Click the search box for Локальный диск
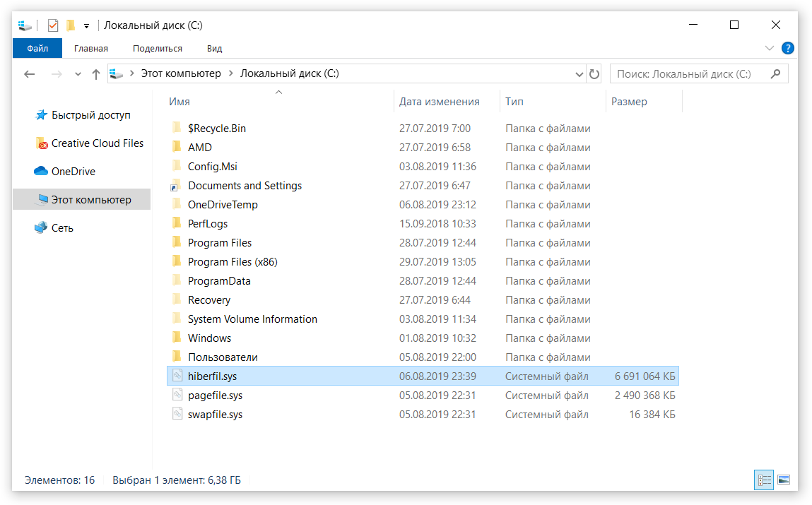Screen dimensions: 812x505 click(693, 74)
